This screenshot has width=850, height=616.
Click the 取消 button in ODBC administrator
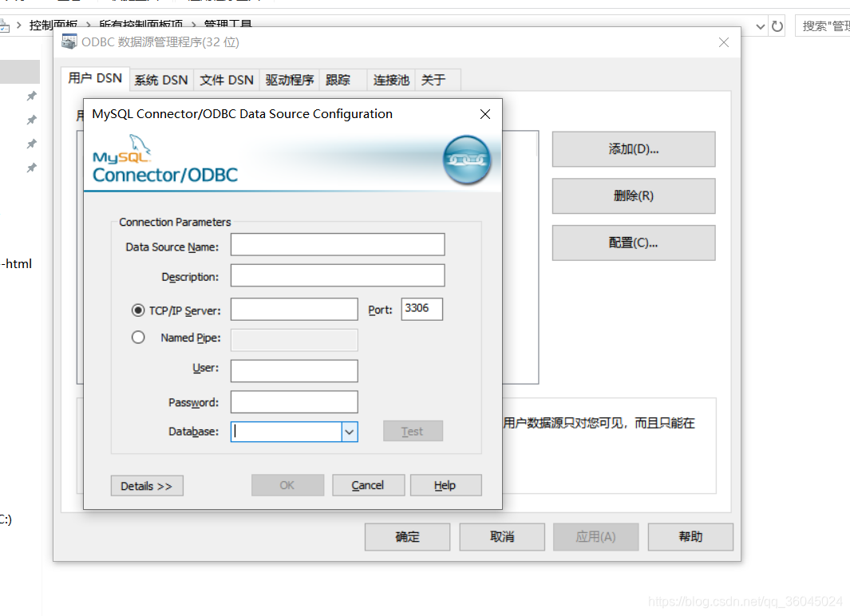pyautogui.click(x=502, y=537)
